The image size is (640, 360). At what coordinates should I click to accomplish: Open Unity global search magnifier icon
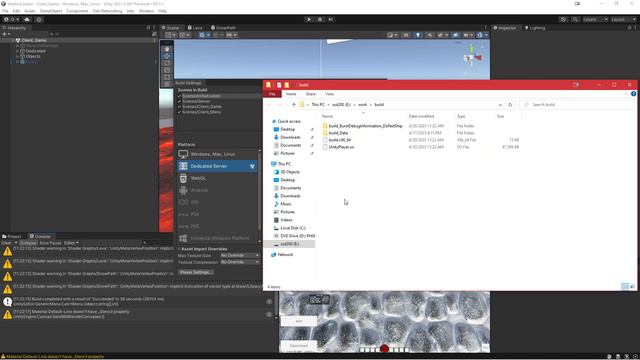coord(575,19)
